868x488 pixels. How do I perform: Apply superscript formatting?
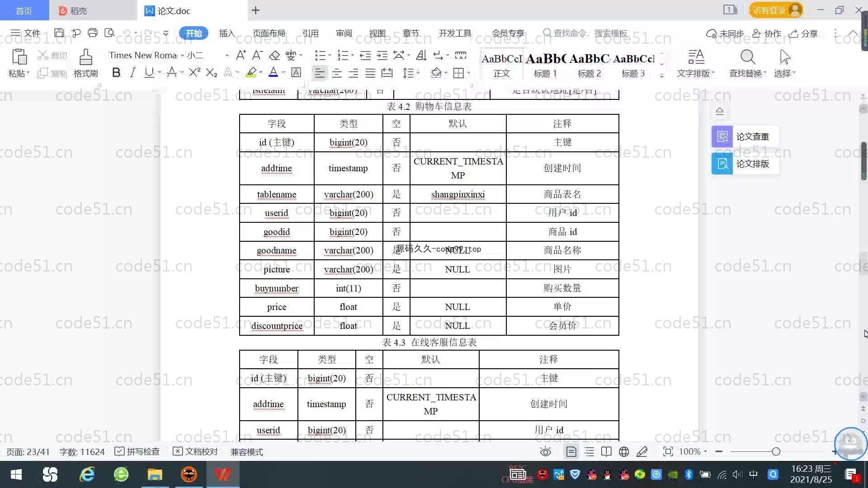coord(194,73)
